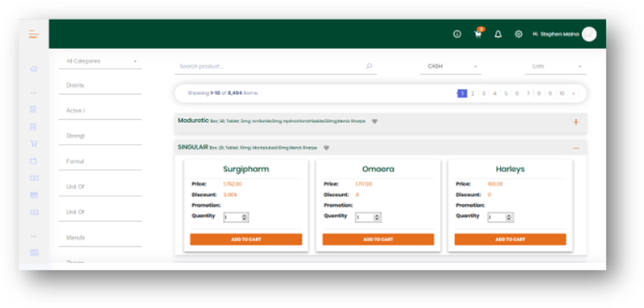
Task: Click 'Hi, Stephen Maina' greeting
Action: 555,35
